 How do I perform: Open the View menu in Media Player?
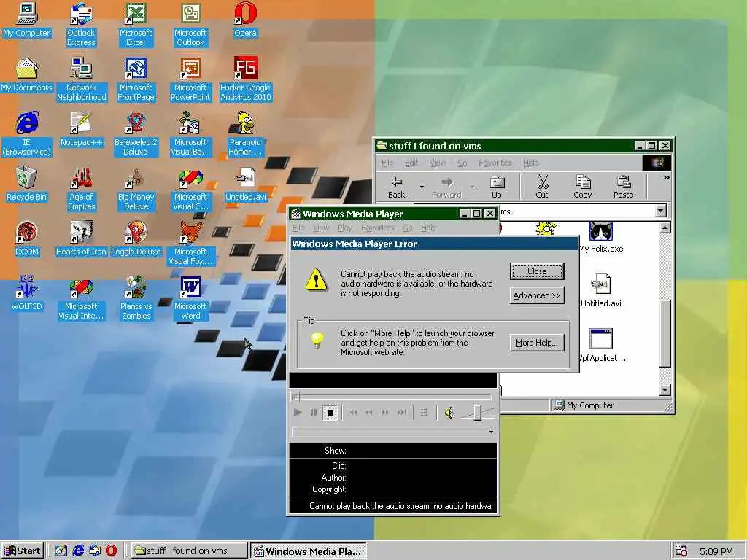(321, 228)
